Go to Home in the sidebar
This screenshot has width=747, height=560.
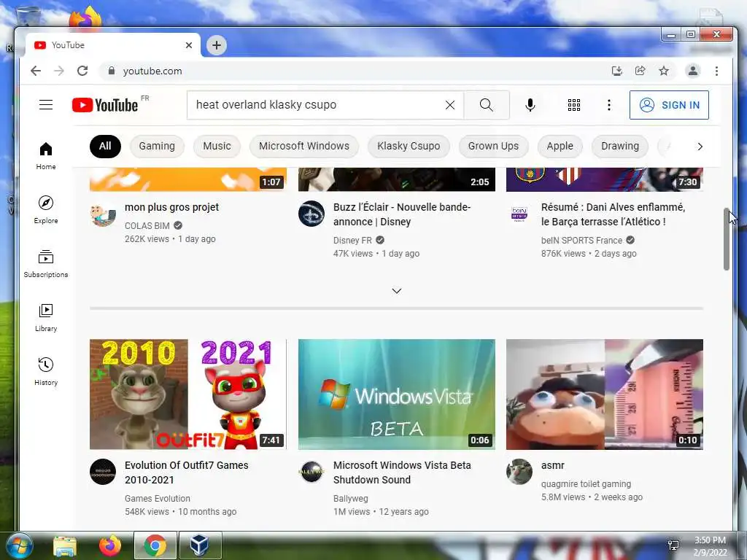46,156
